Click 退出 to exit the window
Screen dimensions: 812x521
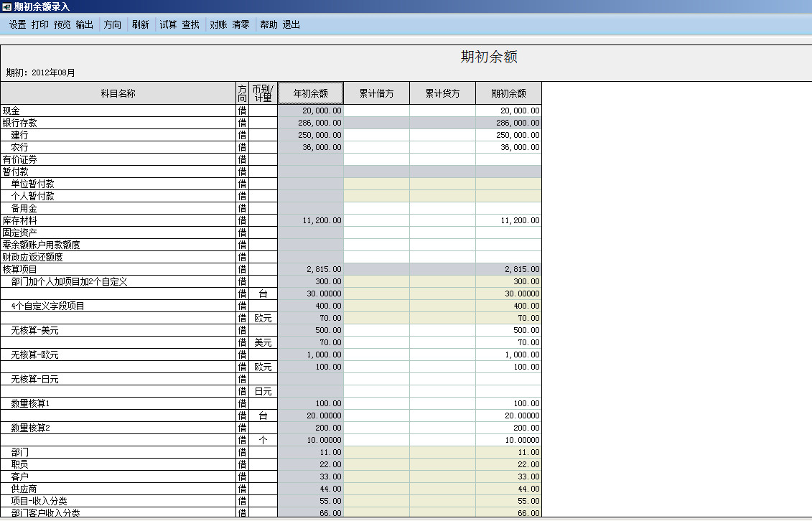tap(291, 24)
